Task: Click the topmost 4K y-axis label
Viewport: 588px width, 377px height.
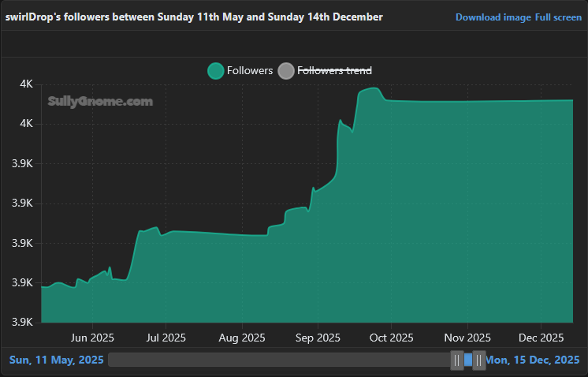Action: point(26,84)
